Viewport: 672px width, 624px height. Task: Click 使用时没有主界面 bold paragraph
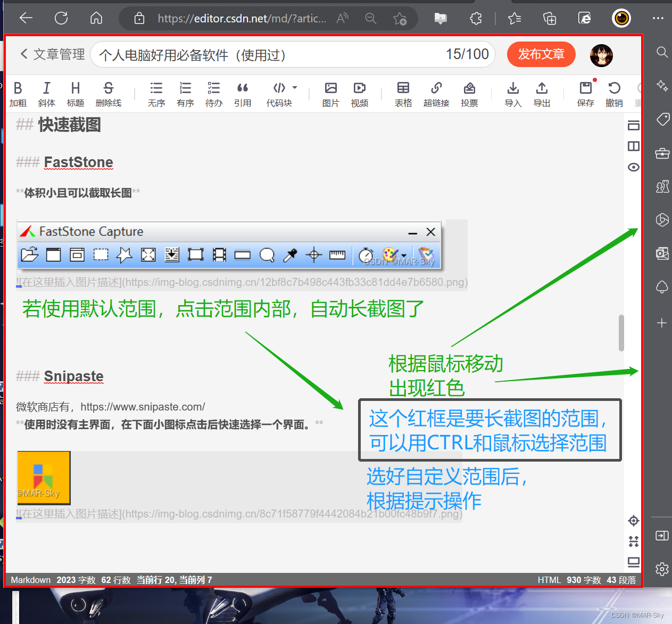click(169, 424)
